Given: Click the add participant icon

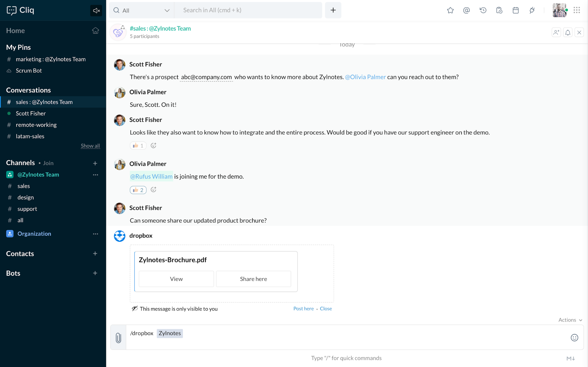Looking at the screenshot, I should tap(556, 32).
